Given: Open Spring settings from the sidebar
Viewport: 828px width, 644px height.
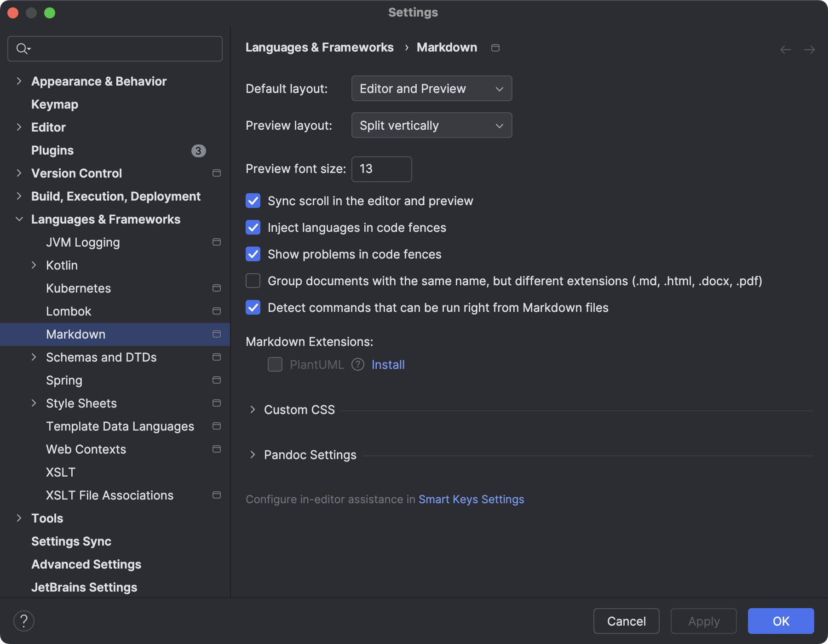Looking at the screenshot, I should point(64,380).
